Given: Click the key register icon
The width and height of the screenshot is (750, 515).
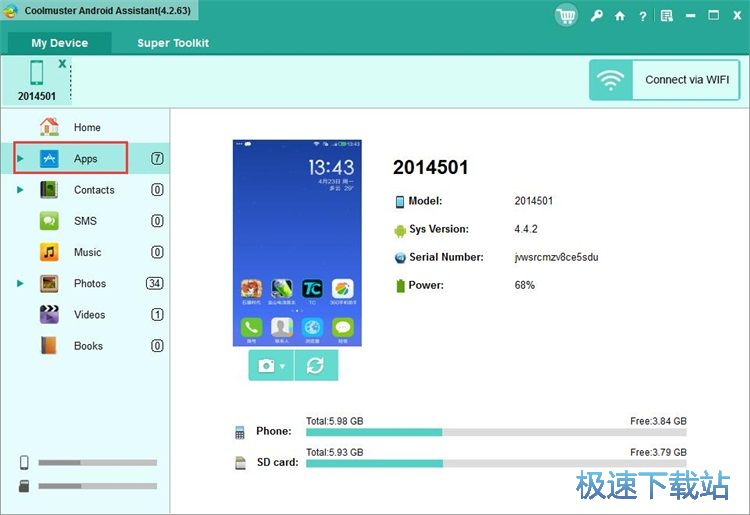Looking at the screenshot, I should click(x=596, y=16).
